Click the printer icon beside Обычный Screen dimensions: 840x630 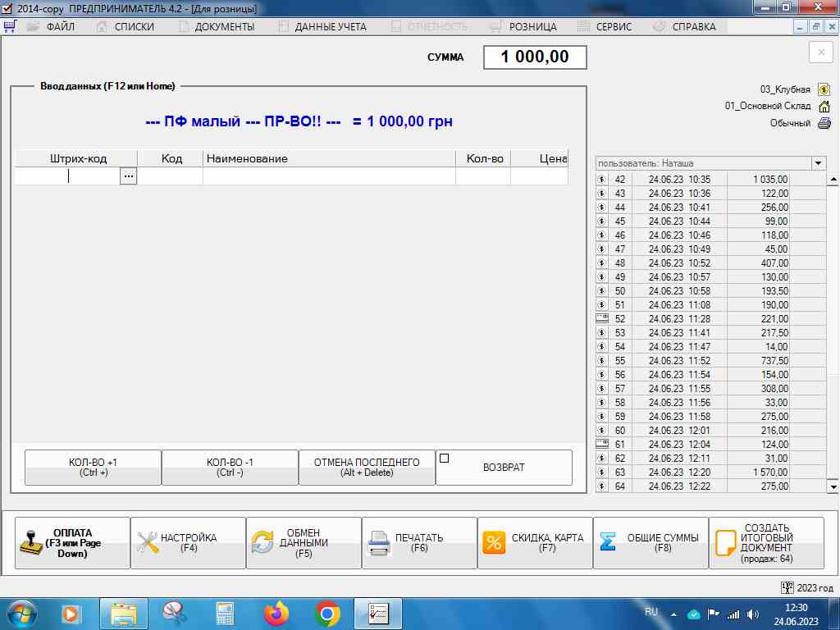[824, 124]
